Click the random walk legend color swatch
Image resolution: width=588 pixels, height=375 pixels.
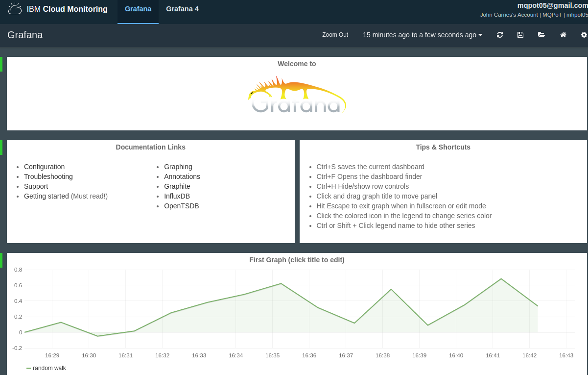28,368
